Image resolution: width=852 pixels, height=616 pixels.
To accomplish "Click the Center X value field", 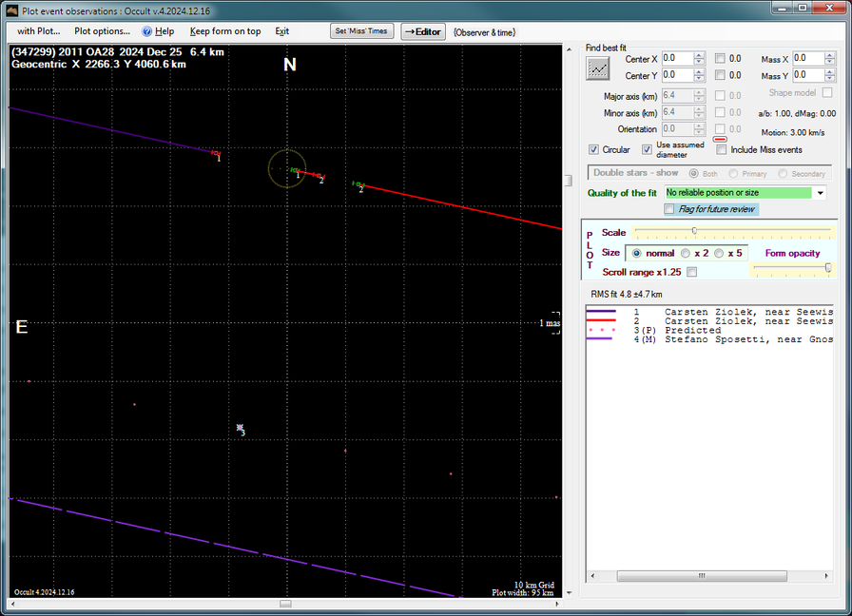I will (x=678, y=58).
